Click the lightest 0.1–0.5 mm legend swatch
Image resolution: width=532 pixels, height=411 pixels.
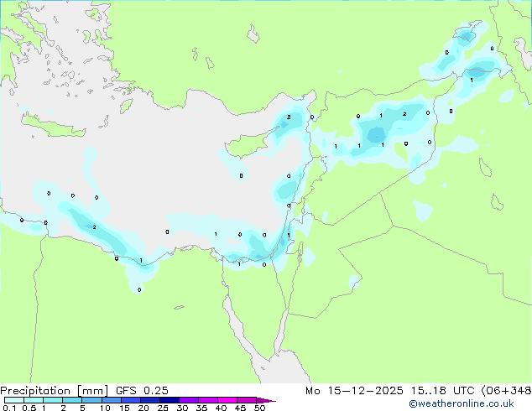(x=14, y=400)
